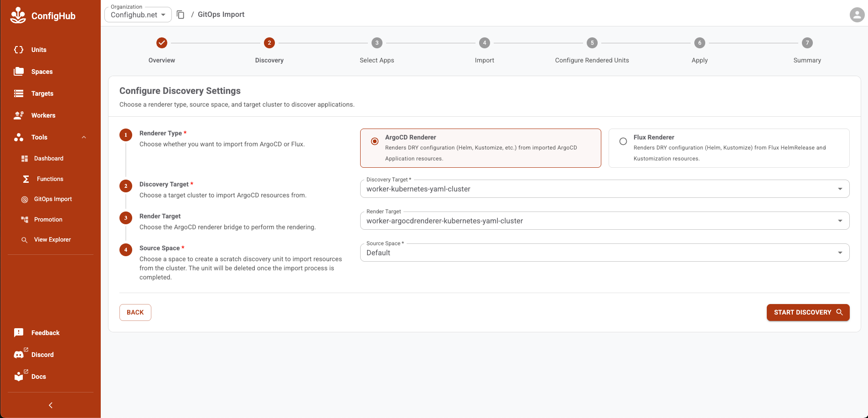Screen dimensions: 868x418
Task: Click the Overview step label
Action: [x=162, y=60]
